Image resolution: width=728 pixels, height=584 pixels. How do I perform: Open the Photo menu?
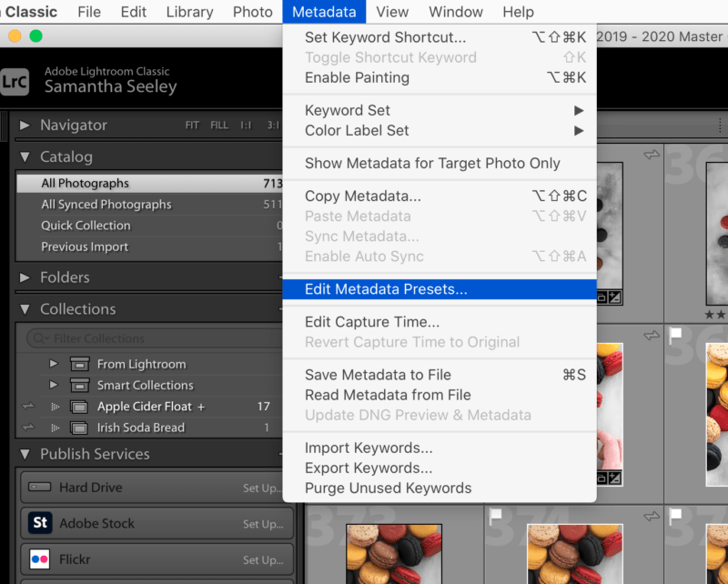(253, 12)
